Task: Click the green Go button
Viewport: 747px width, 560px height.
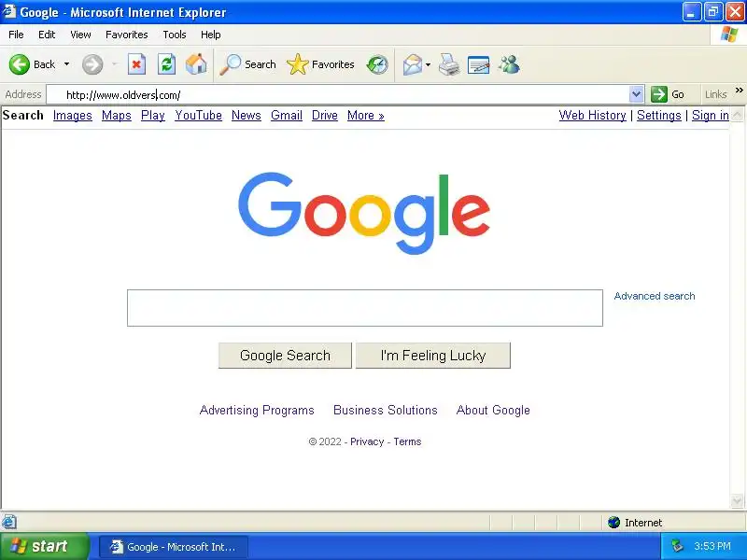Action: 669,94
